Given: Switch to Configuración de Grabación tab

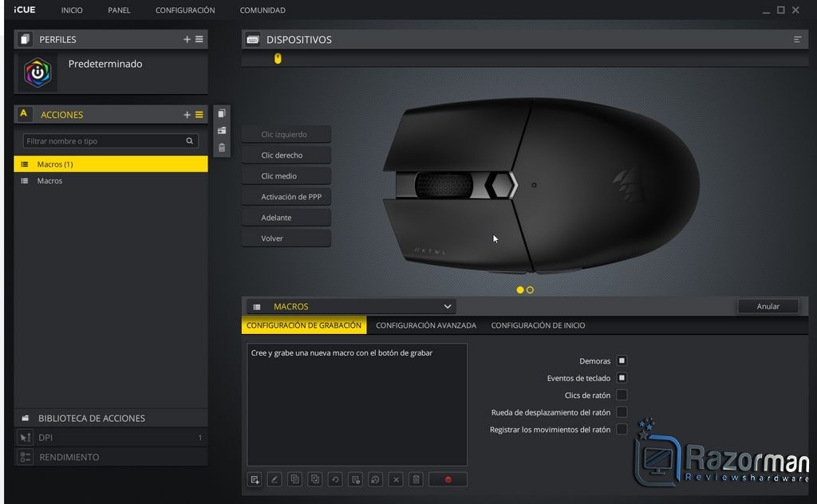Looking at the screenshot, I should coord(304,325).
